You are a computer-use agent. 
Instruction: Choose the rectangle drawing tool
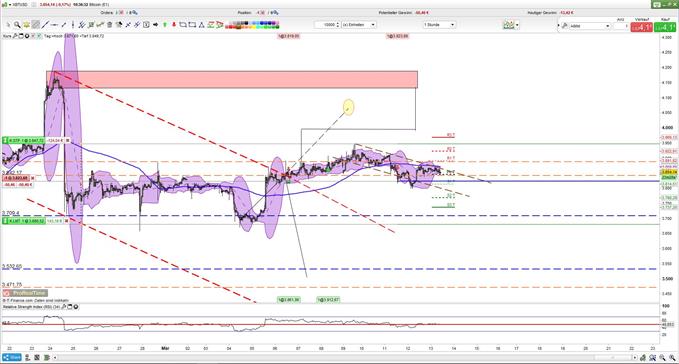point(192,25)
